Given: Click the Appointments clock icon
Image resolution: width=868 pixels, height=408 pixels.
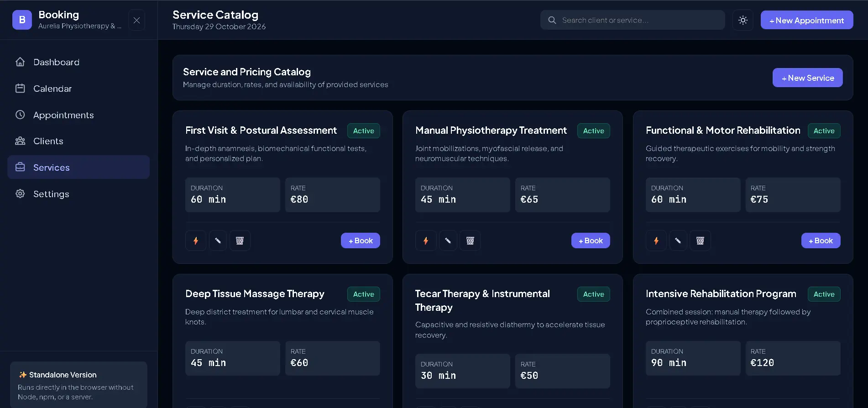Looking at the screenshot, I should tap(20, 115).
